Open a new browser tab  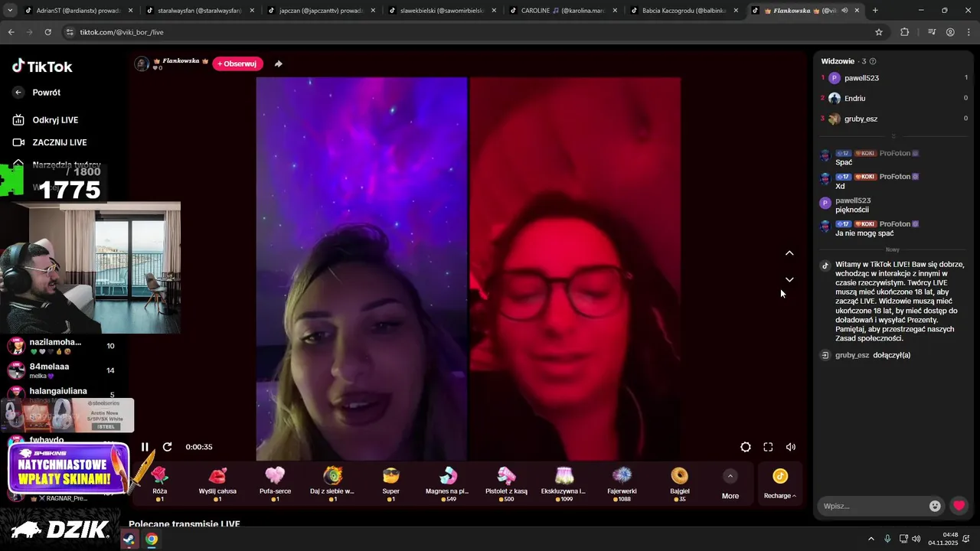click(x=875, y=11)
